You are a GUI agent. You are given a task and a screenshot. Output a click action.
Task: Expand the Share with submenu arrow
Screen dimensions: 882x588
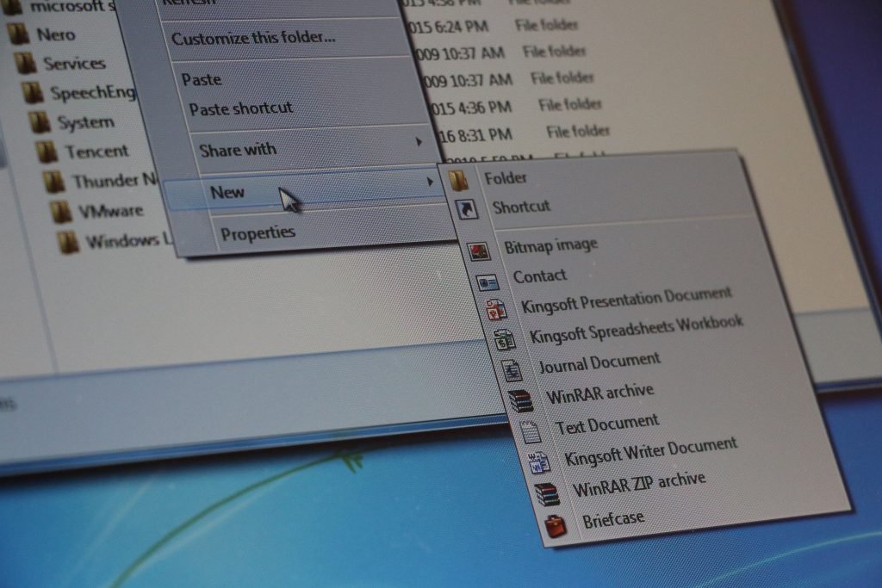pyautogui.click(x=419, y=141)
